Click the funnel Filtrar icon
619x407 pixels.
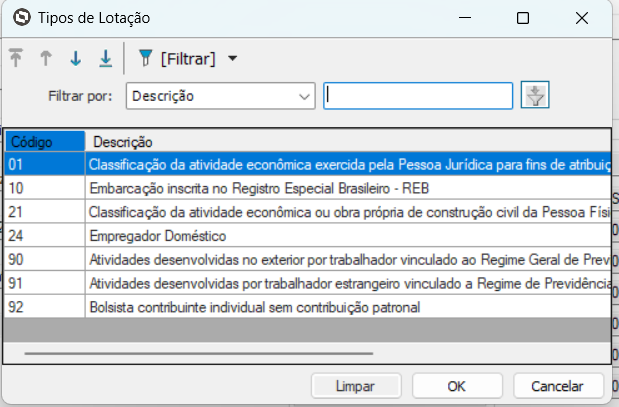click(144, 59)
